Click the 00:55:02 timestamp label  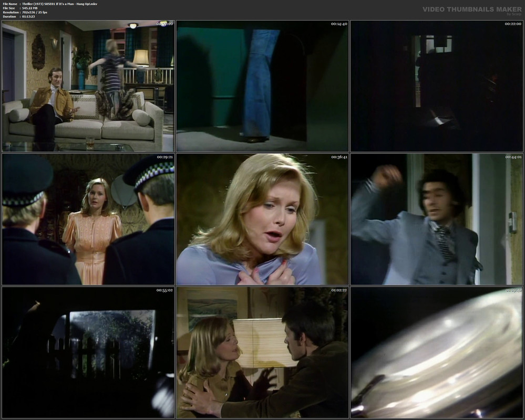[164, 290]
